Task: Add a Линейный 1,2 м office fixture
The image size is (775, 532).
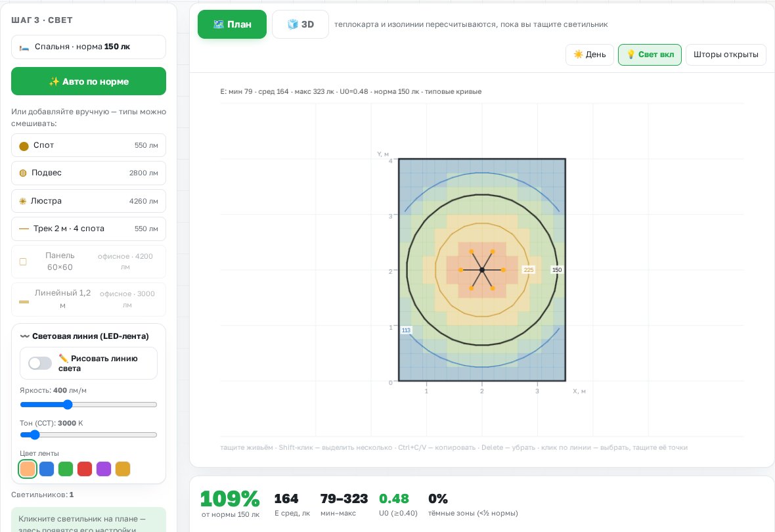Action: click(x=89, y=299)
